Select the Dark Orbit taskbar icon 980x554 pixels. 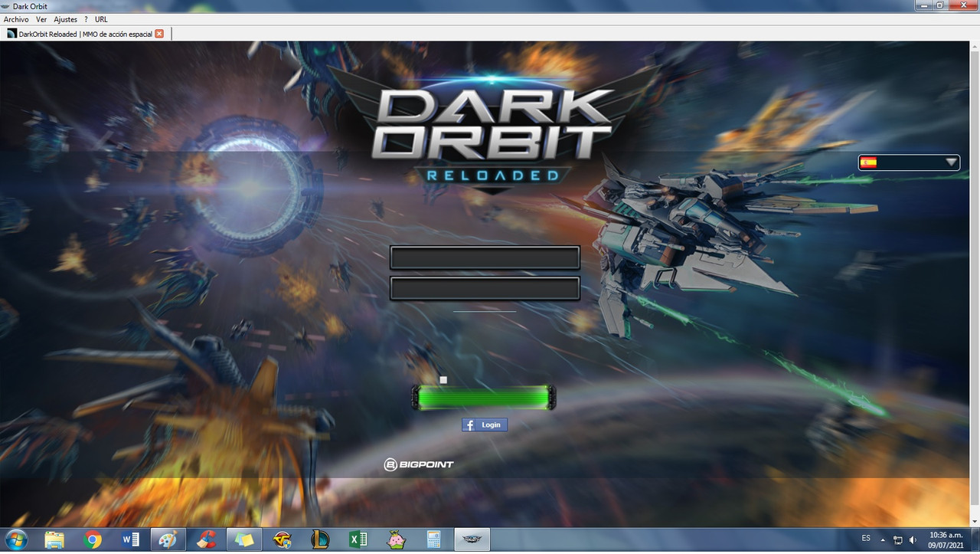pyautogui.click(x=471, y=539)
